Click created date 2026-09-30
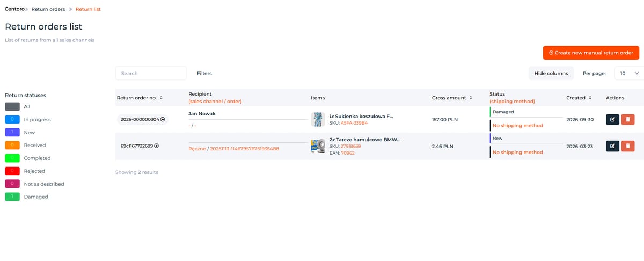This screenshot has height=261, width=644. pos(580,119)
